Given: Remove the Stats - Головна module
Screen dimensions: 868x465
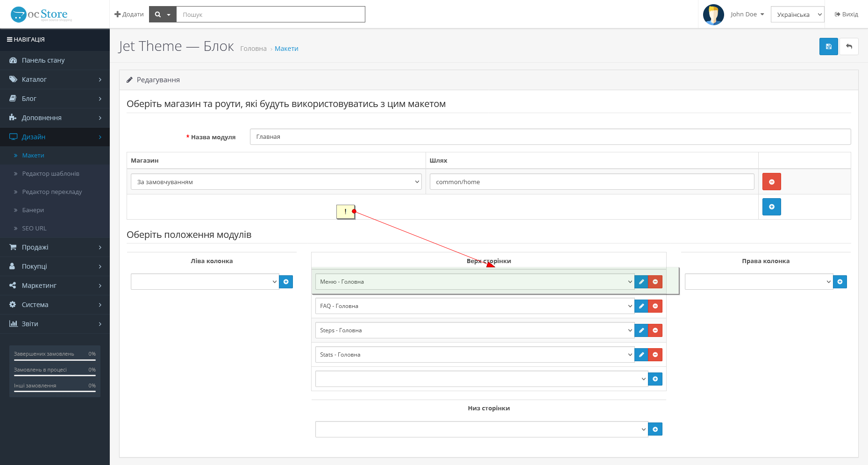Looking at the screenshot, I should (655, 355).
